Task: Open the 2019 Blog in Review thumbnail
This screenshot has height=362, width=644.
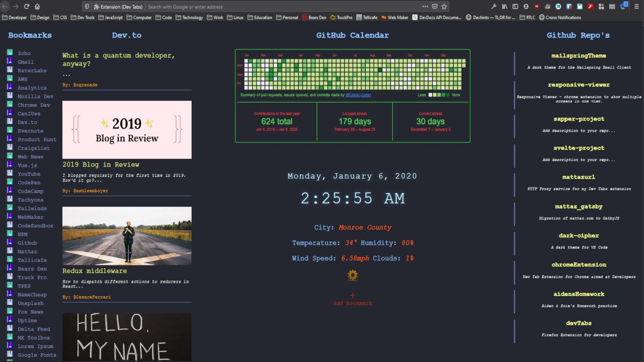Action: 127,130
